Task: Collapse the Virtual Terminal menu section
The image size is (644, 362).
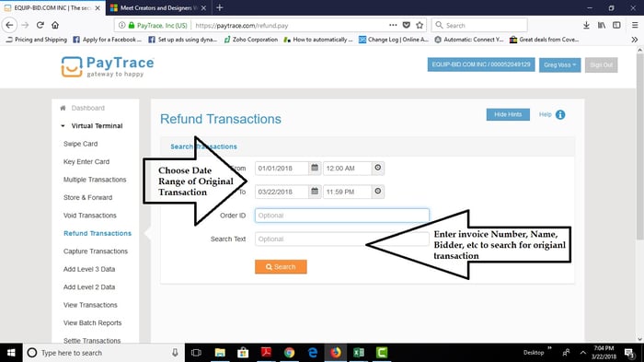Action: point(63,126)
